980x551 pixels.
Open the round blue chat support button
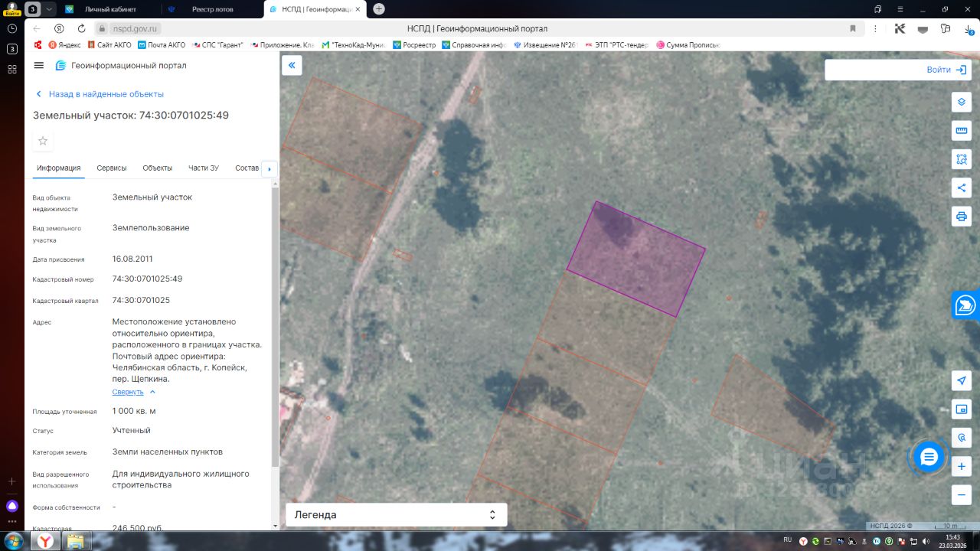[x=929, y=458]
